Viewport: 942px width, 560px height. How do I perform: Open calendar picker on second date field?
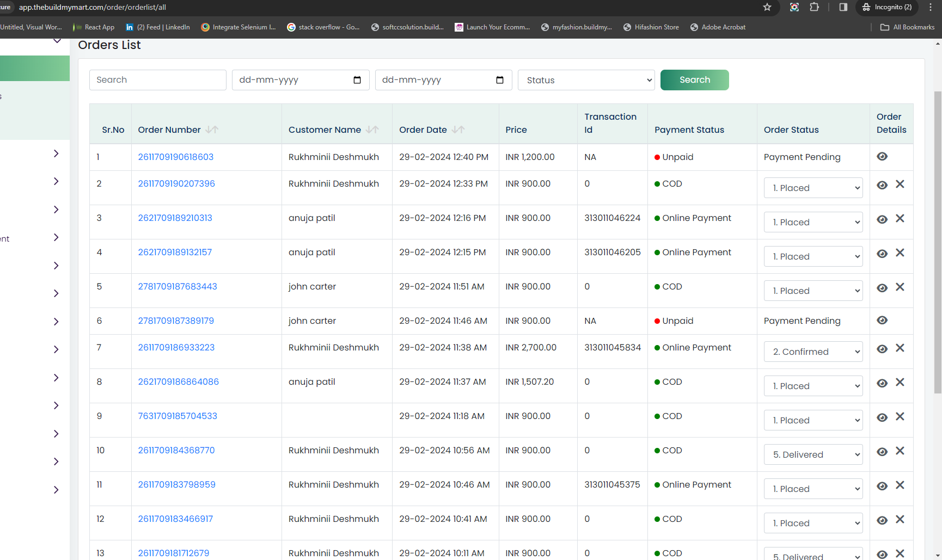[x=500, y=80]
